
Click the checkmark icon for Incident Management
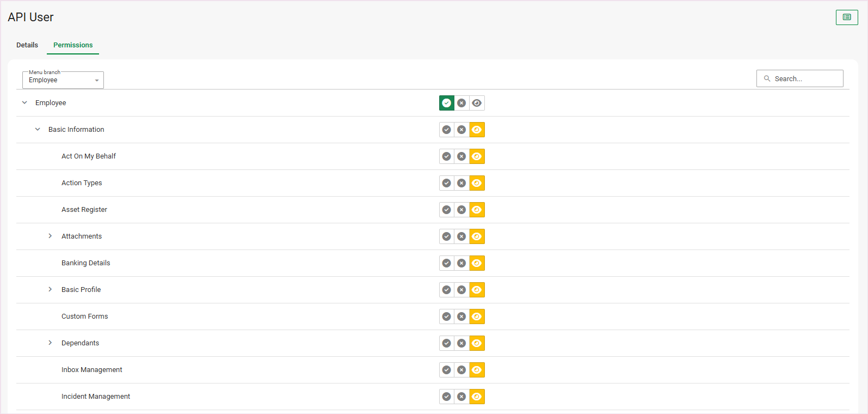click(446, 397)
